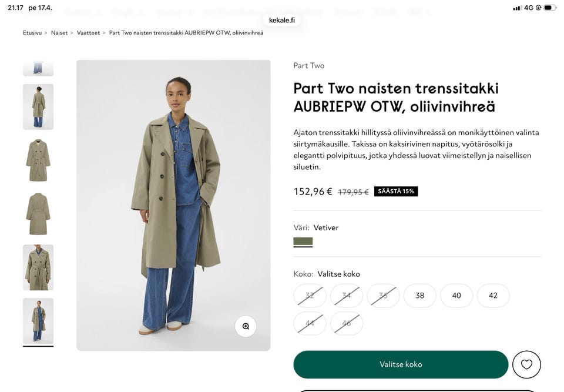This screenshot has width=564, height=392.
Task: Select the last underlined full-body thumbnail
Action: point(38,321)
